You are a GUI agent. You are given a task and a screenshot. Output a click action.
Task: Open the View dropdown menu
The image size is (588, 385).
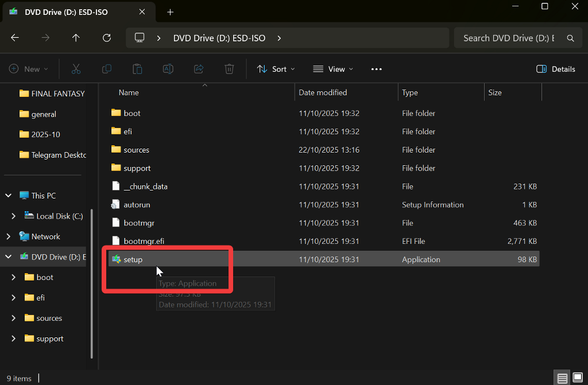coord(333,69)
